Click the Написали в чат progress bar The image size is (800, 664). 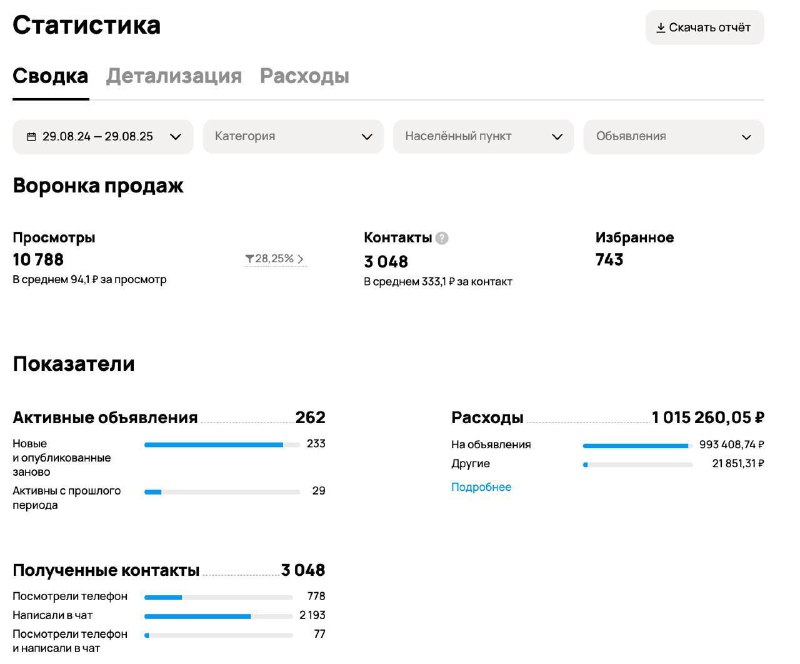pos(218,617)
